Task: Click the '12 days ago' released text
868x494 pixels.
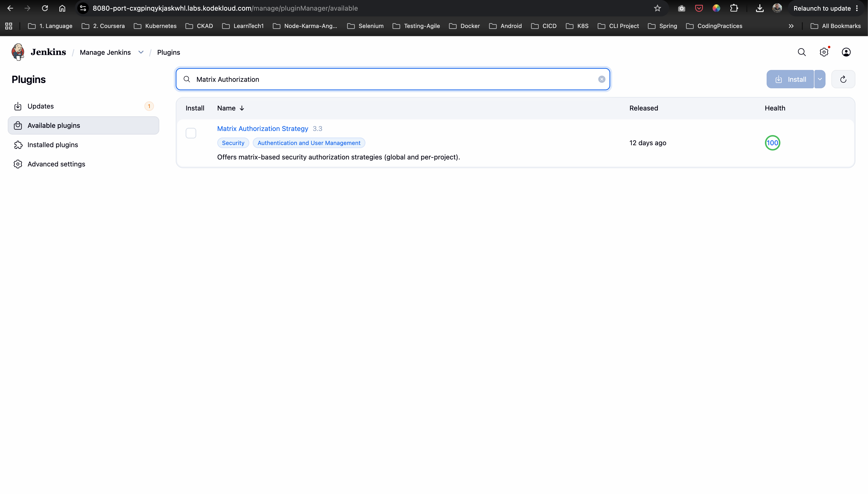Action: [x=647, y=143]
